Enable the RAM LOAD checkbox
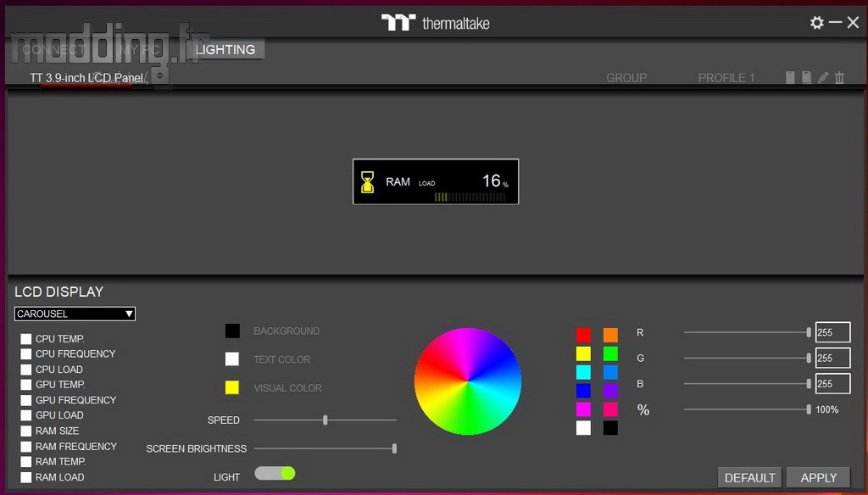This screenshot has width=868, height=495. click(26, 477)
